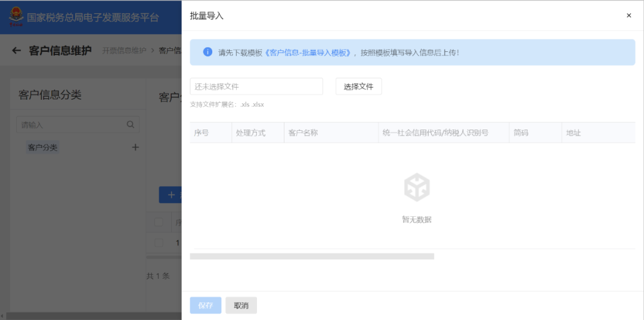Click the 共 1 条 total count text
The image size is (644, 320).
(158, 276)
